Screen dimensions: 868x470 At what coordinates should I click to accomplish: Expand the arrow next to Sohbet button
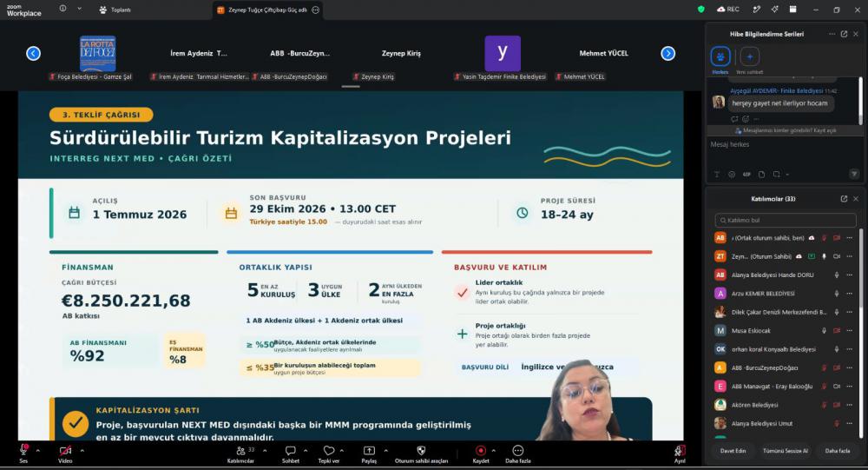click(x=306, y=451)
